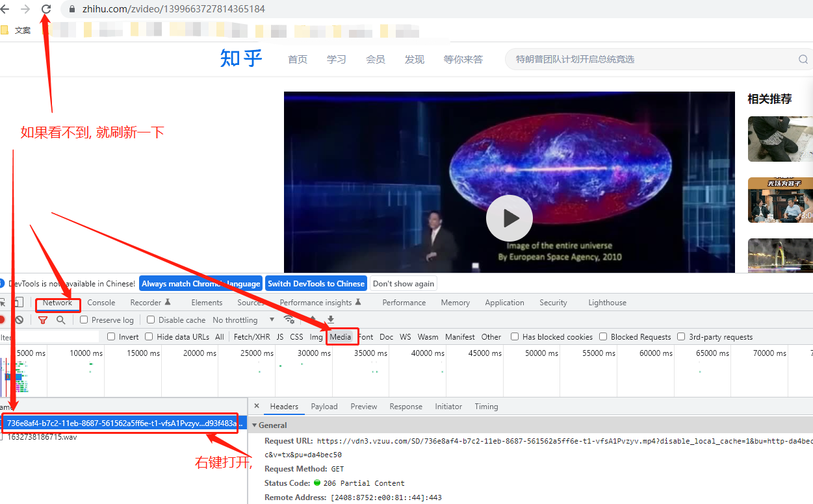Toggle the Hide data URLs checkbox
Viewport: 813px width, 504px height.
149,336
